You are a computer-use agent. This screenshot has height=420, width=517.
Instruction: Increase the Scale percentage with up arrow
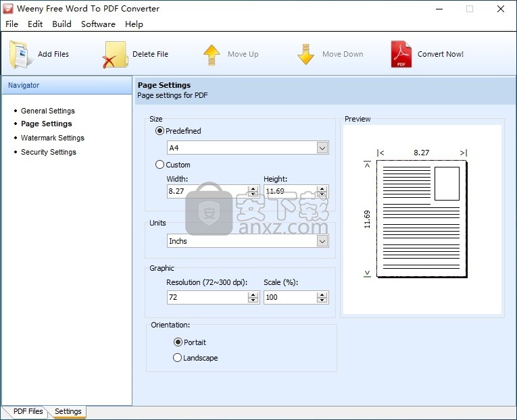pos(322,295)
